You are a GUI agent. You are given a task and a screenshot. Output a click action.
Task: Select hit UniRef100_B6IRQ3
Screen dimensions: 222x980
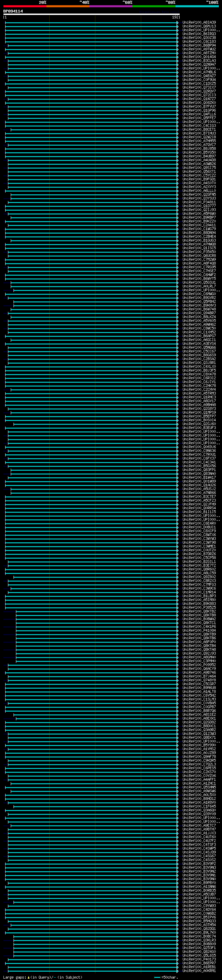199,34
